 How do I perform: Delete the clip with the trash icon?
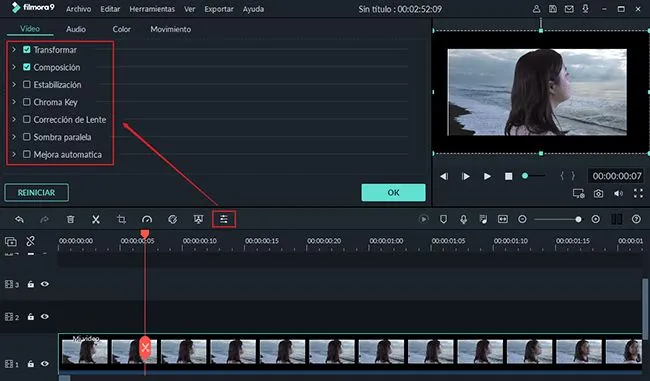click(x=70, y=219)
